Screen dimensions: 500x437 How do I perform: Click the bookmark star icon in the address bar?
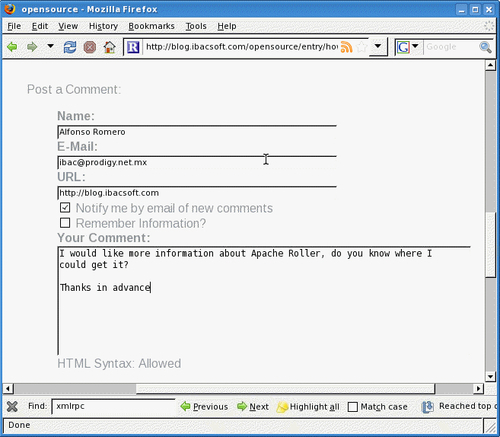(x=362, y=47)
